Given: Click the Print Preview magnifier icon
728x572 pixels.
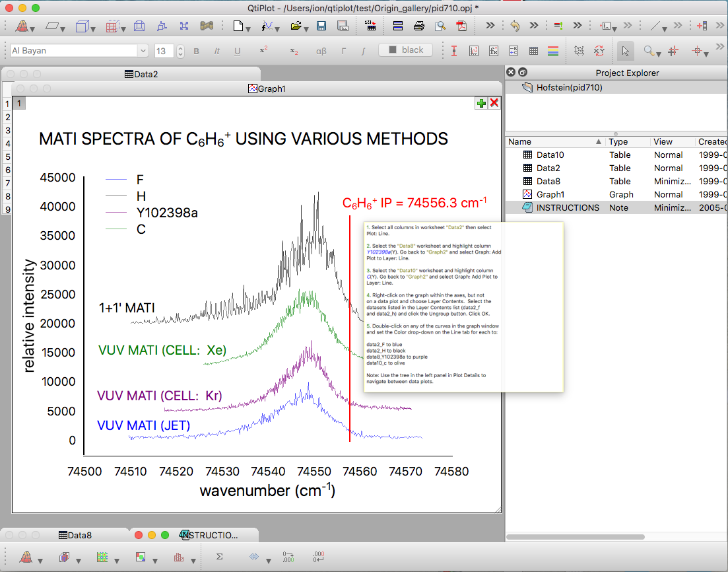Looking at the screenshot, I should tap(440, 26).
